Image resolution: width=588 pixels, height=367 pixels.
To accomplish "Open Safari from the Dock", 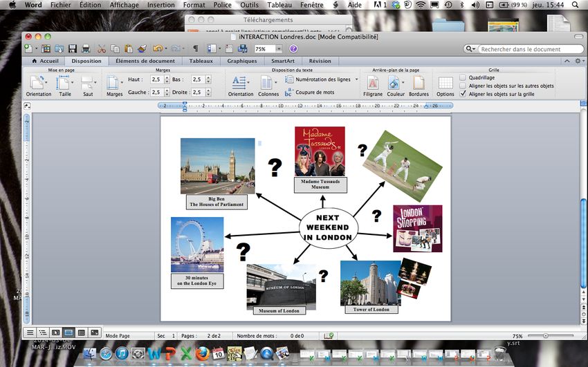I will pyautogui.click(x=106, y=353).
